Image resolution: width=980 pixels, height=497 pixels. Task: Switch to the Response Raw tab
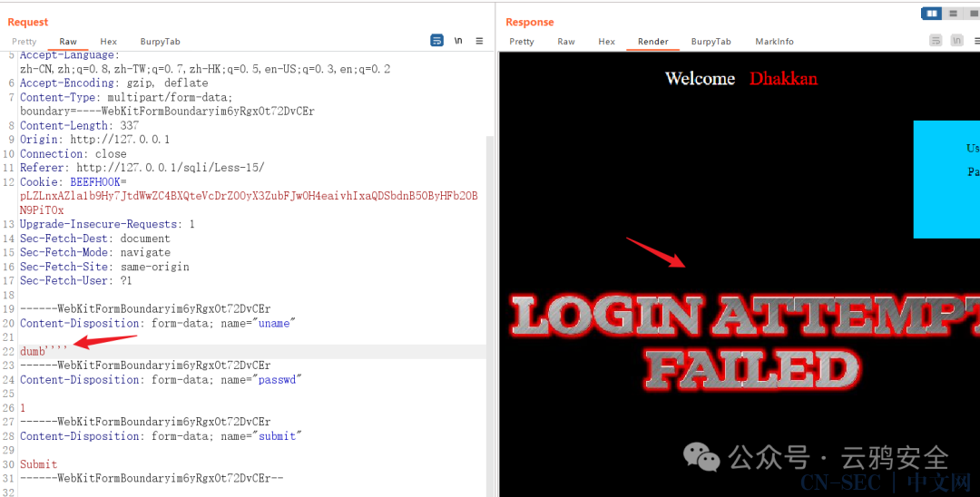(566, 42)
